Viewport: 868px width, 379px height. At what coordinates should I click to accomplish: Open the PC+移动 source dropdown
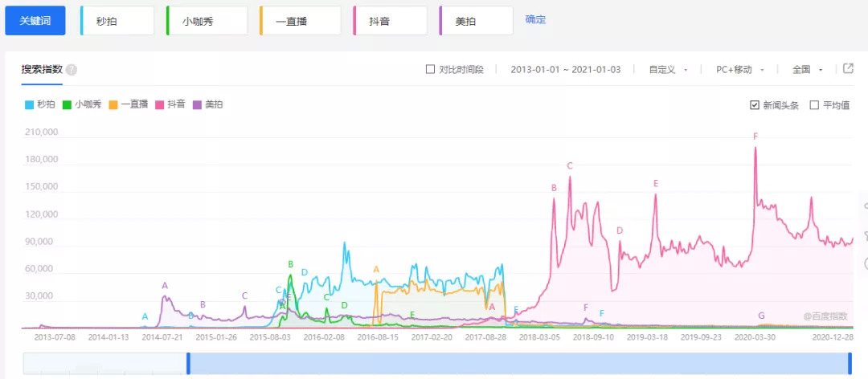[740, 70]
